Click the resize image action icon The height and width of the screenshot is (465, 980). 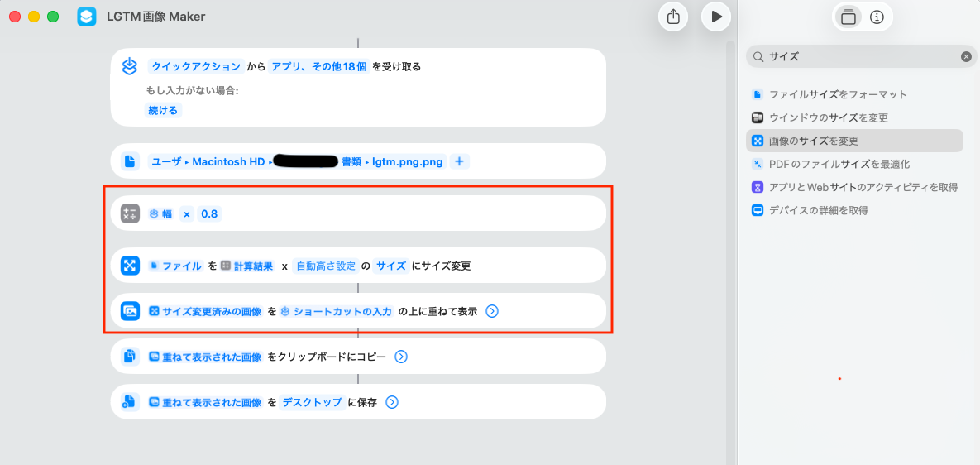click(x=129, y=266)
